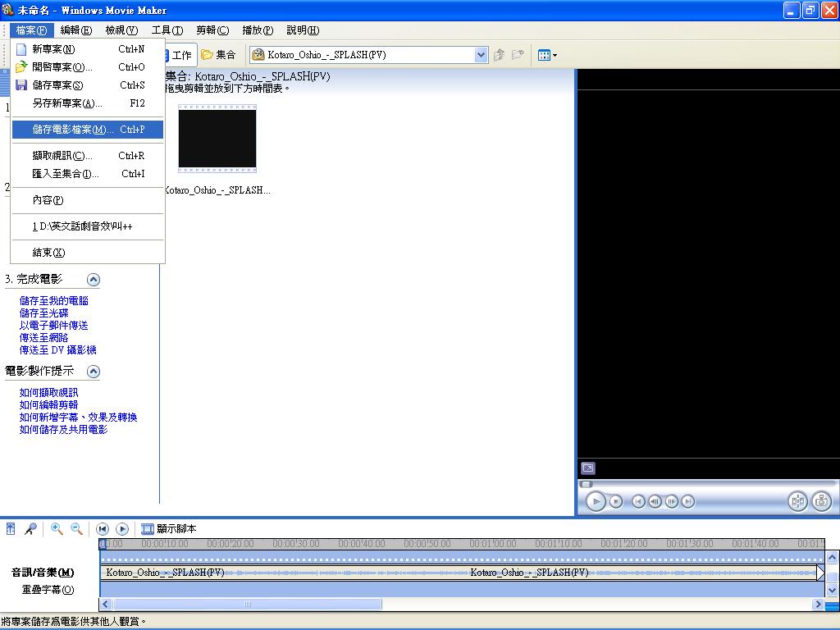Switch to storyboard with 顯示腳本
The width and height of the screenshot is (840, 630).
168,529
